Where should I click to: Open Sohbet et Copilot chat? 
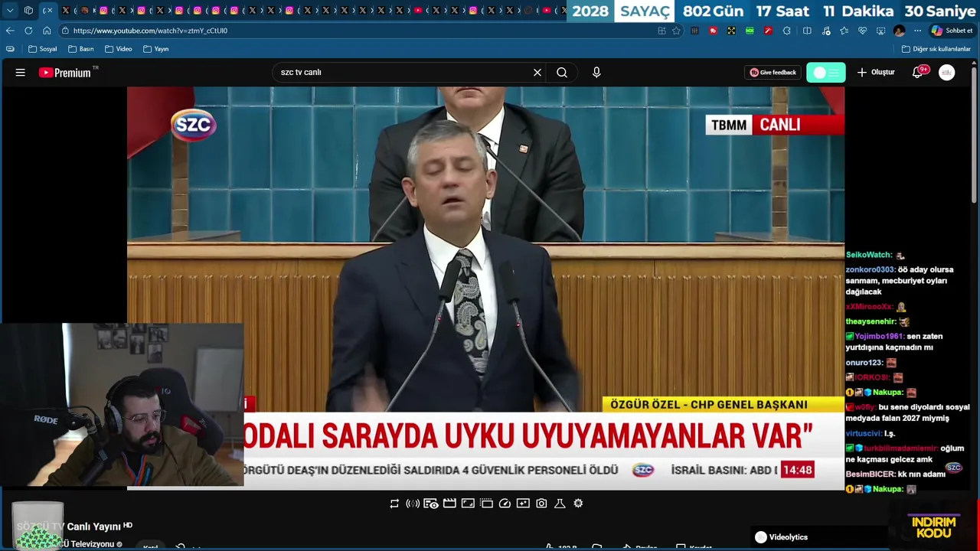click(952, 31)
